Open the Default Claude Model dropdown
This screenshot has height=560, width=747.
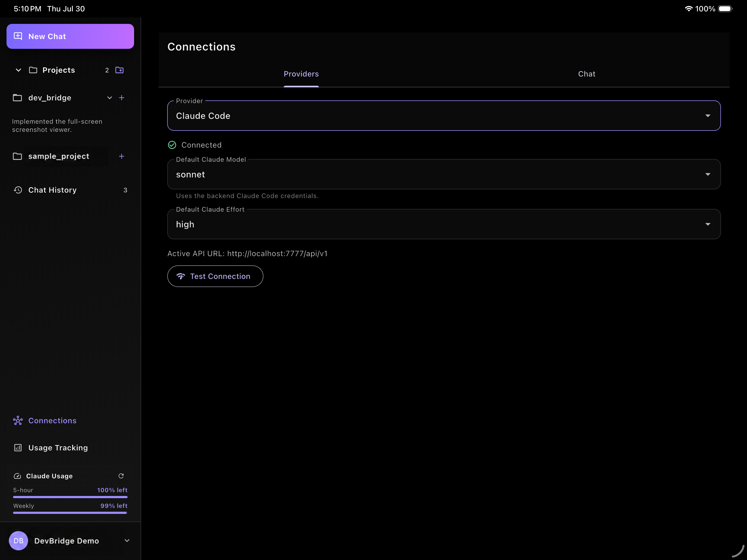tap(444, 174)
